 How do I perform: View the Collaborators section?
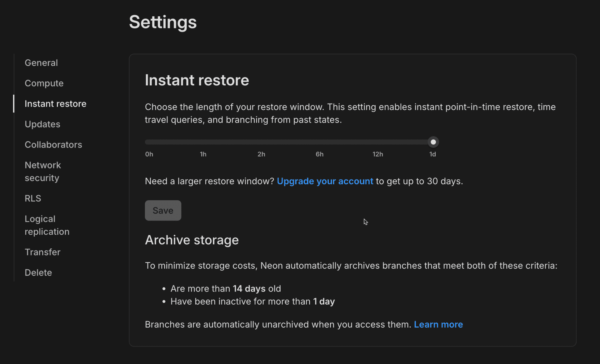point(53,144)
